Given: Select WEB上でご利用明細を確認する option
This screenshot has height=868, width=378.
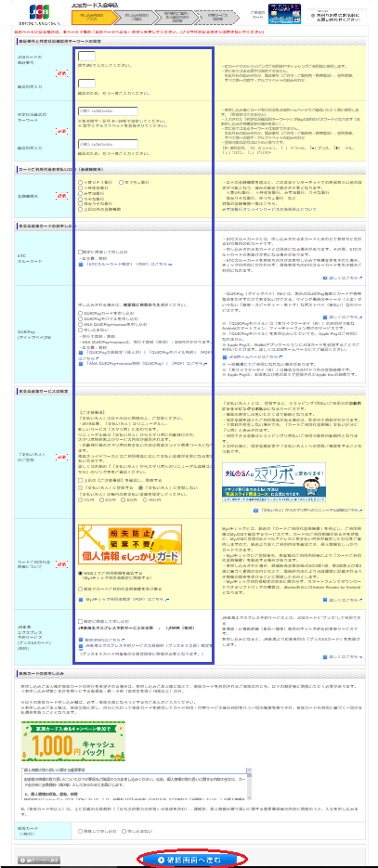Looking at the screenshot, I should pos(80,574).
